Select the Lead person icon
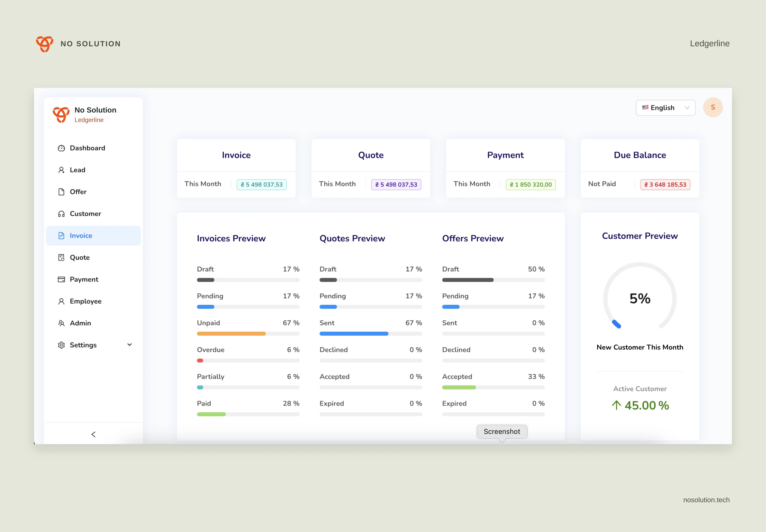The height and width of the screenshot is (532, 766). 61,170
